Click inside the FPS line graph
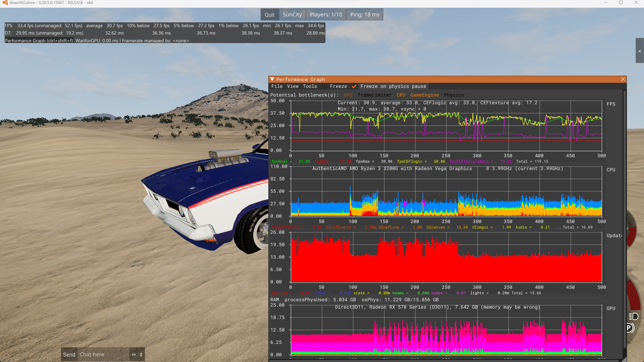Viewport: 644px width, 362px height. (x=446, y=126)
